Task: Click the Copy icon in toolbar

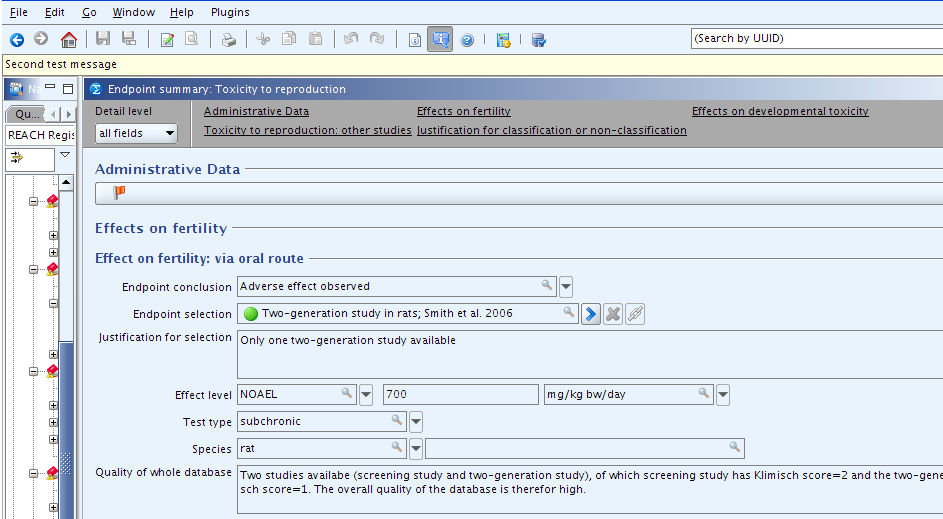Action: (289, 39)
